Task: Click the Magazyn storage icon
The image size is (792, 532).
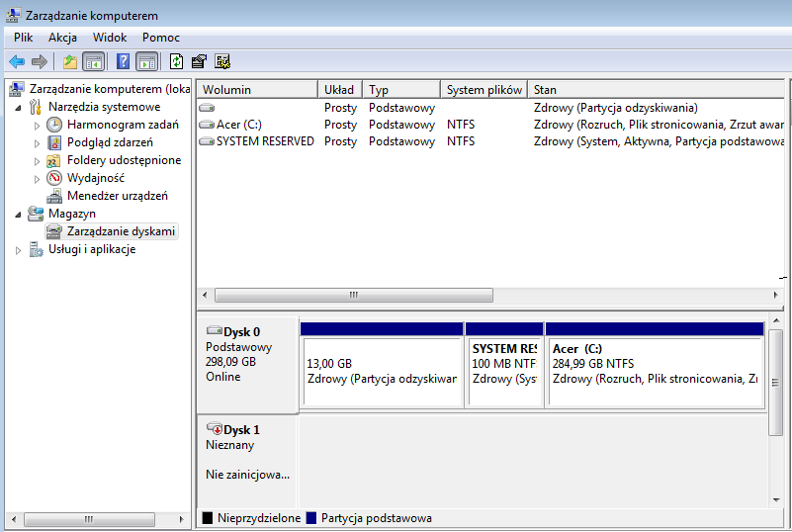Action: click(36, 214)
